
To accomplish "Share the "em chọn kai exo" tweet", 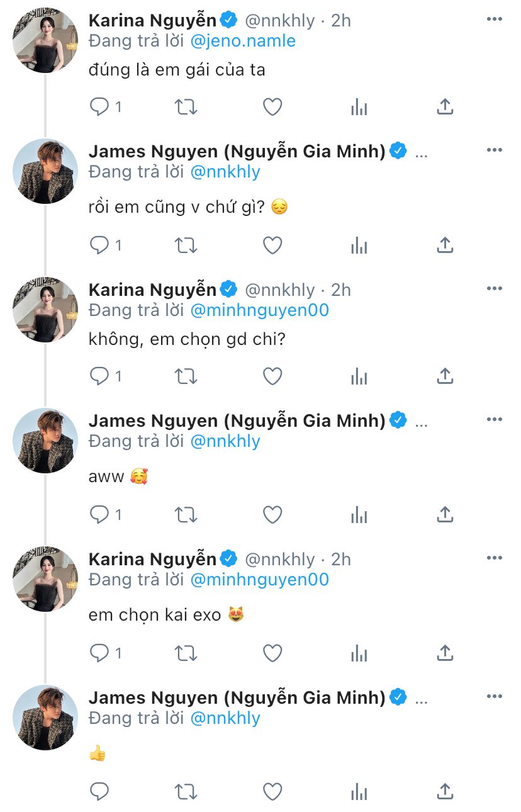I will tap(445, 653).
